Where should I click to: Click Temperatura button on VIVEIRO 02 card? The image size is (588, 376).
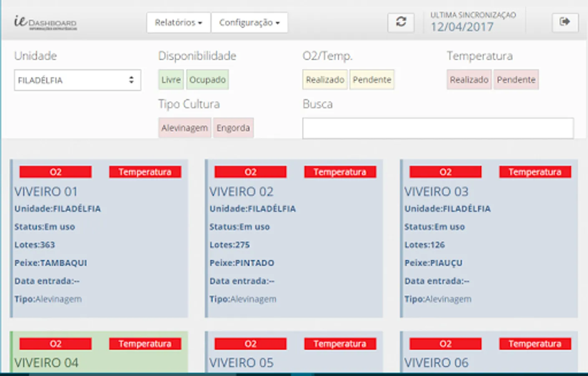click(x=340, y=172)
